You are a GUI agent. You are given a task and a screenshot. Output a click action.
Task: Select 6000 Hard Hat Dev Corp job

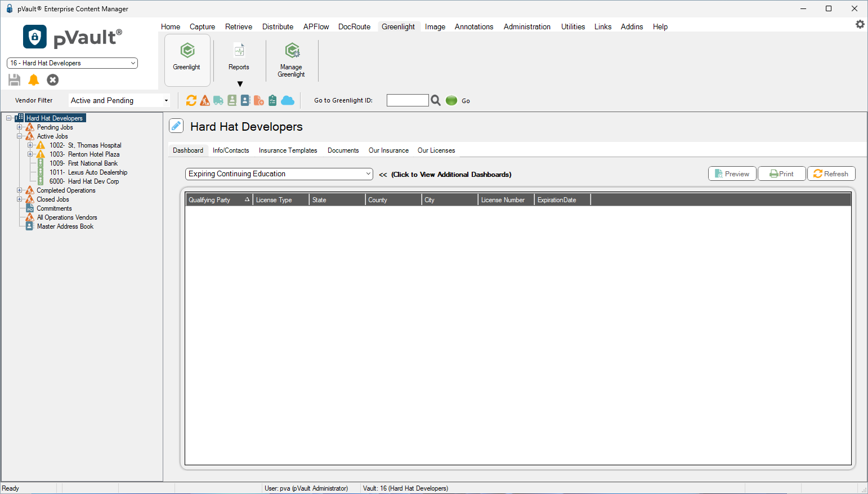click(84, 181)
